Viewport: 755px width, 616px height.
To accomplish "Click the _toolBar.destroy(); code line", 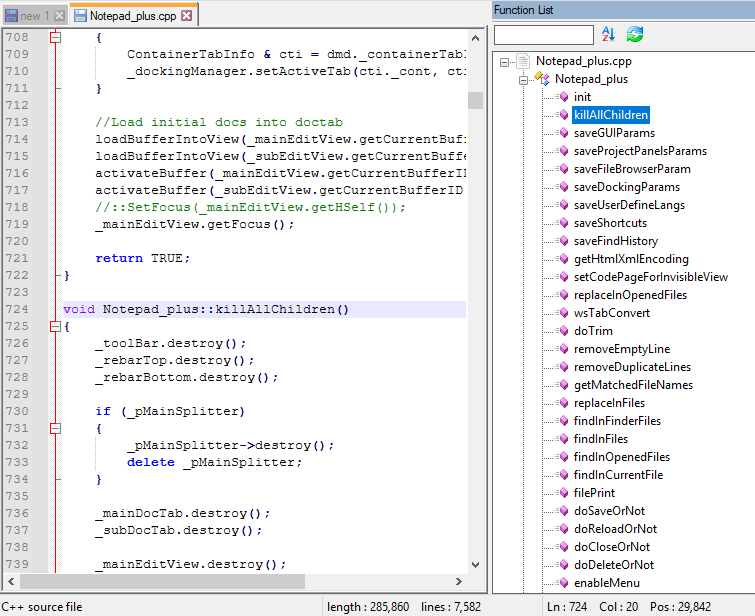I will 170,343.
